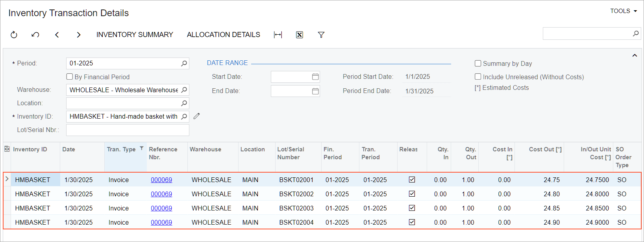Toggle Include Unreleased (Without Costs) checkbox
The height and width of the screenshot is (242, 644).
[x=478, y=77]
